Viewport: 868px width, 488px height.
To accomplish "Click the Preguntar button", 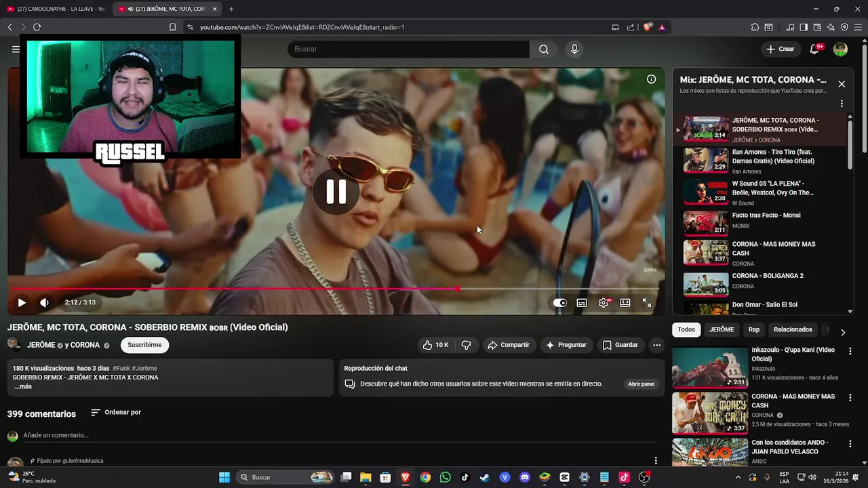I will point(566,345).
